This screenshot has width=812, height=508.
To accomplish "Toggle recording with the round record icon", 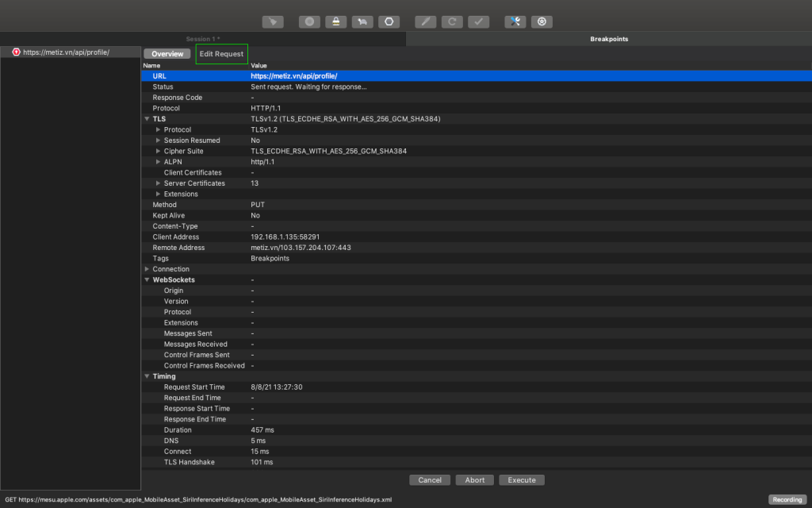I will tap(309, 21).
